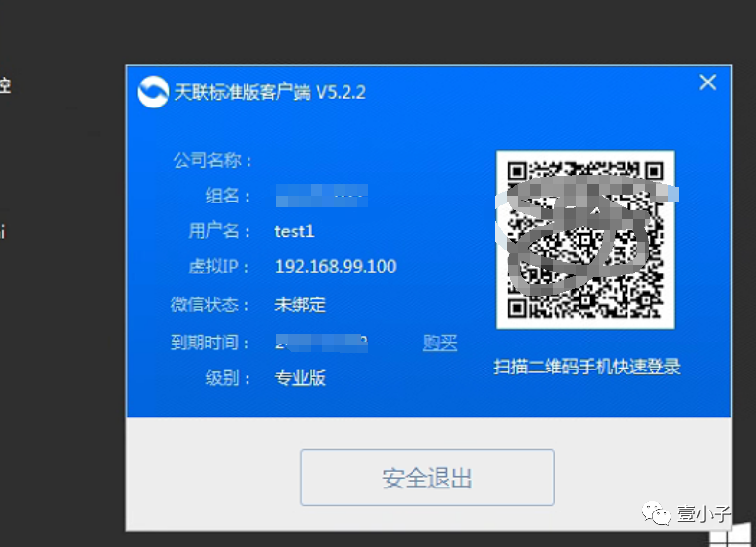Click the 专业版 level text
The width and height of the screenshot is (756, 547).
click(x=300, y=378)
